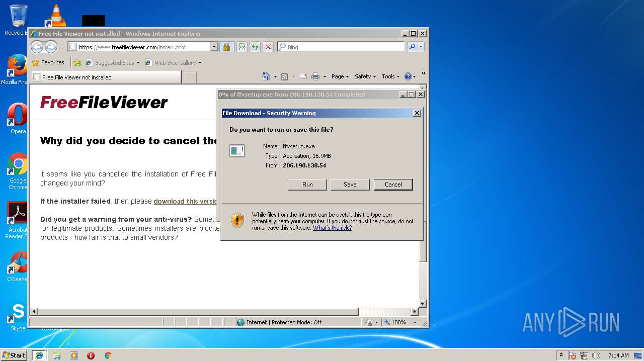
Task: Click the source address 206.190.138.54
Action: pyautogui.click(x=304, y=165)
